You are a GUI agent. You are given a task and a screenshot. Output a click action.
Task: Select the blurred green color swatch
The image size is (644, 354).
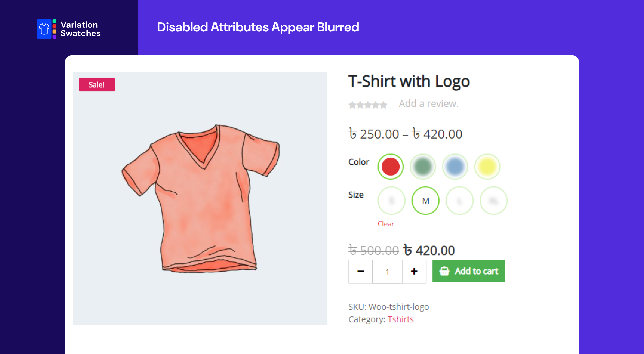[422, 166]
